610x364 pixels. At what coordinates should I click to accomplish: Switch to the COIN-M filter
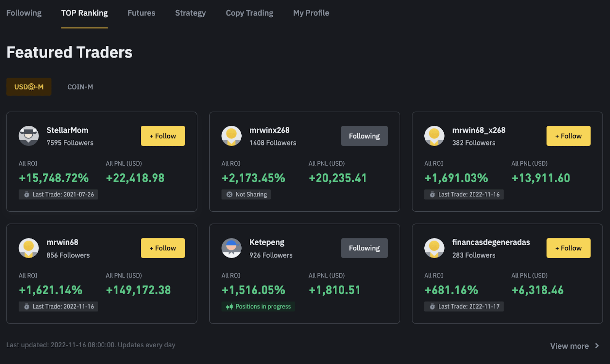tap(80, 86)
